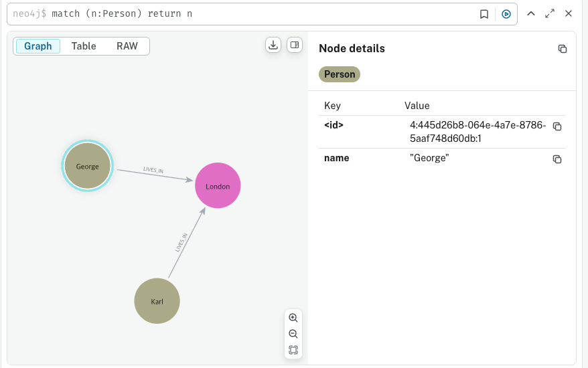
Task: Fit the graph to the screen
Action: tap(293, 350)
